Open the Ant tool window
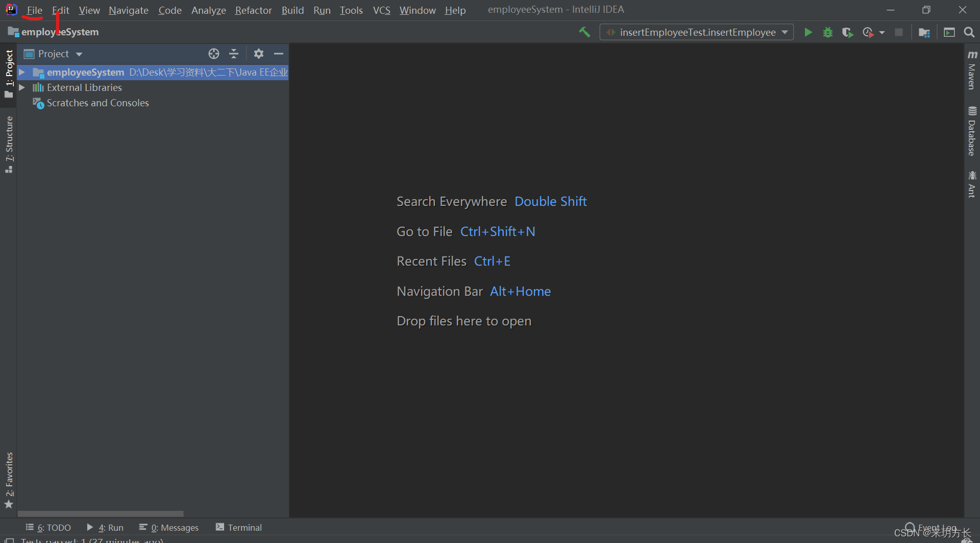This screenshot has width=980, height=543. [x=972, y=184]
